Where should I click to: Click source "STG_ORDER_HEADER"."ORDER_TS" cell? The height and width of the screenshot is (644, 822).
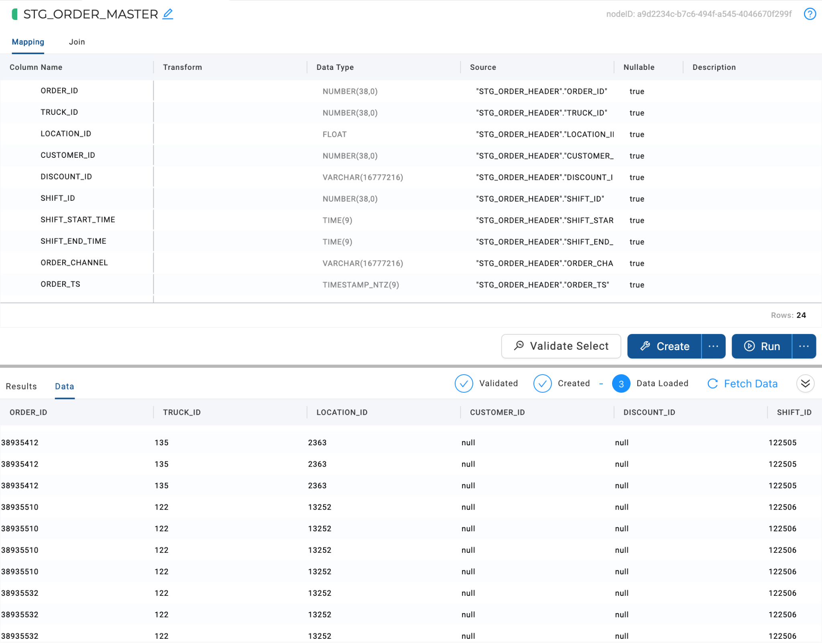(x=543, y=285)
